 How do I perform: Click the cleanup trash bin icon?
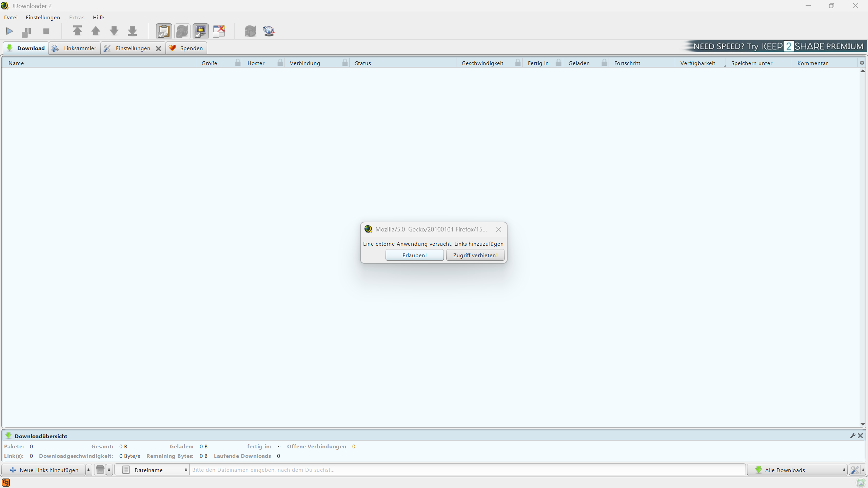click(100, 470)
